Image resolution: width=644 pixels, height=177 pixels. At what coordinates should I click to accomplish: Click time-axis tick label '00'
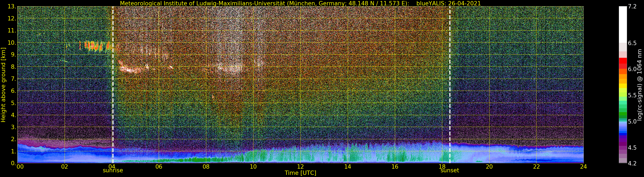20,166
